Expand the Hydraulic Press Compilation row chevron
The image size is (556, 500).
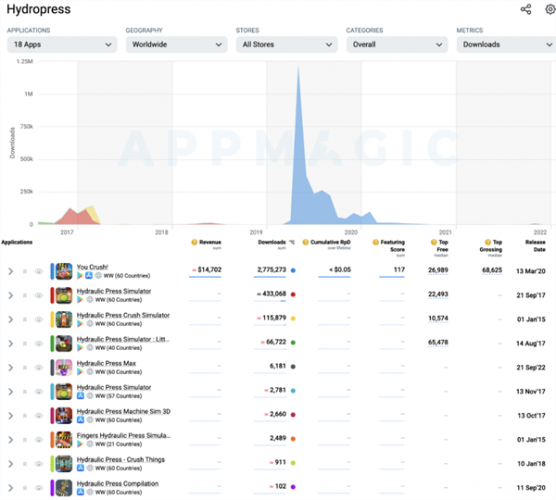11,488
